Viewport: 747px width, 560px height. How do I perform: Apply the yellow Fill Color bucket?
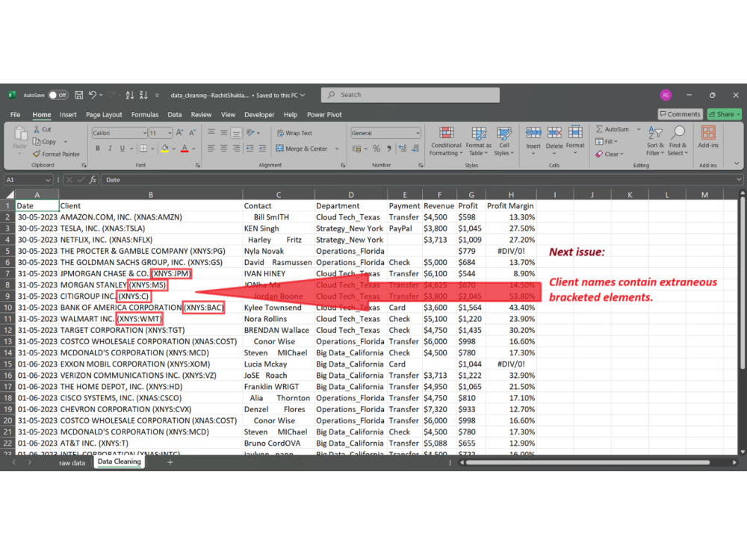point(165,149)
